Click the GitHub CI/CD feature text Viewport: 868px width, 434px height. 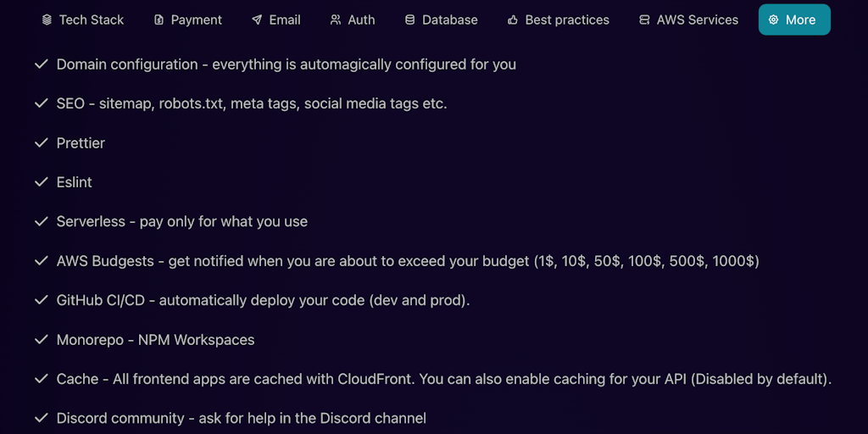(263, 301)
